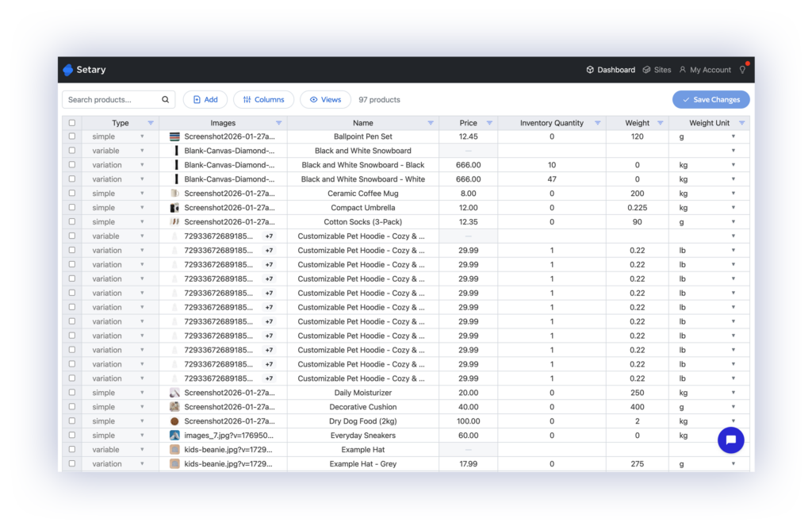Open Ballpoint Pen Set image thumbnail
The height and width of the screenshot is (526, 812).
coord(174,136)
